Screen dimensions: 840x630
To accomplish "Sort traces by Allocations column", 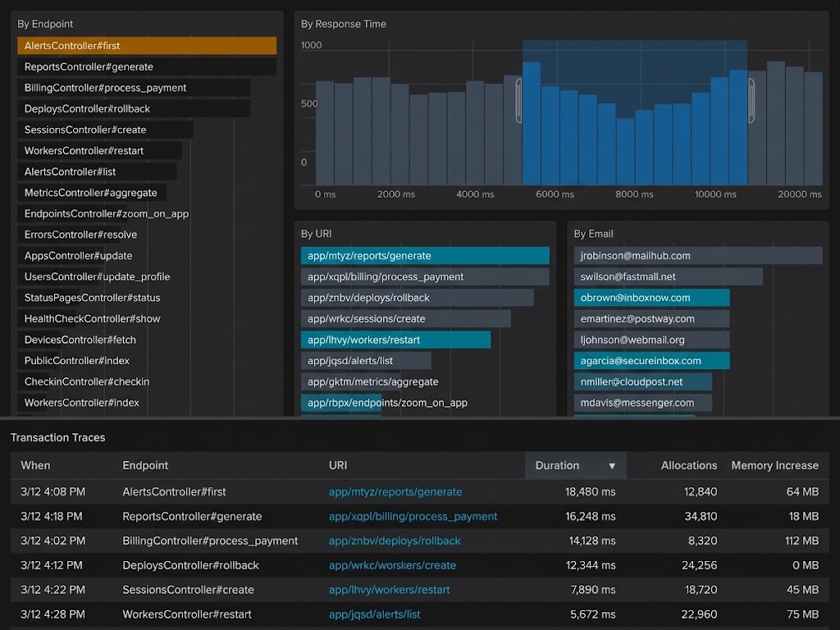I will 689,466.
